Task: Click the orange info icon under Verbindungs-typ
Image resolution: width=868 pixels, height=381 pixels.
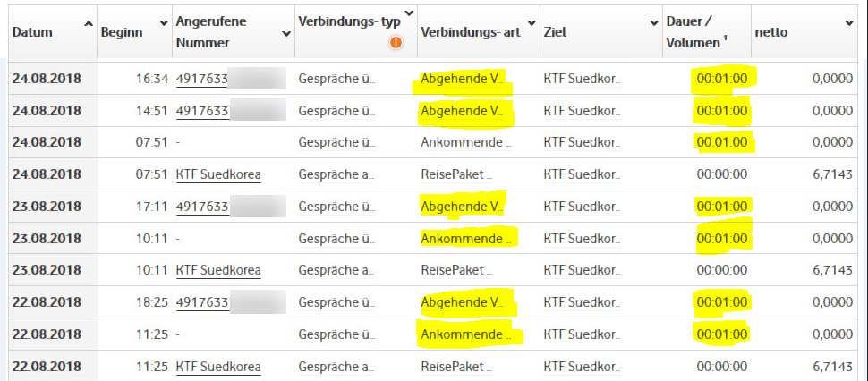Action: [396, 42]
